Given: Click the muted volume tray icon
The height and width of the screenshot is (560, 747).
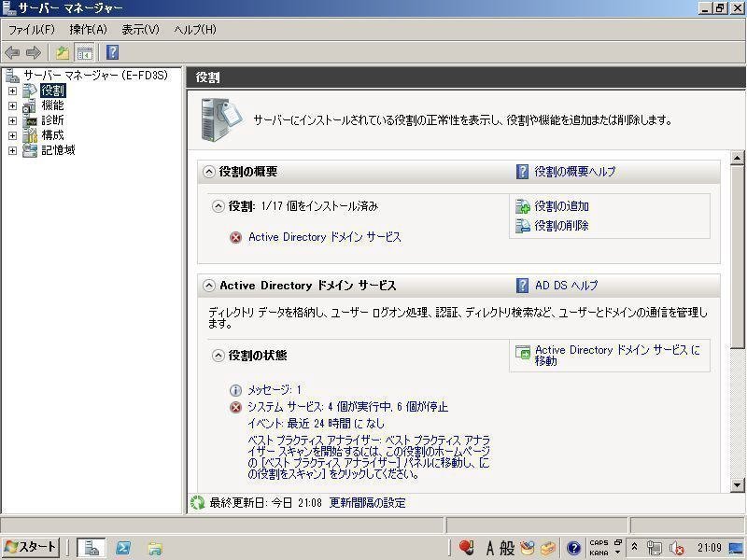Looking at the screenshot, I should pos(676,549).
